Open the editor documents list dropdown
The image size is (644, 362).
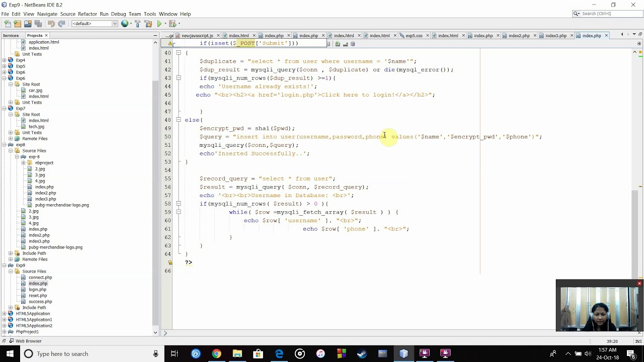[633, 35]
